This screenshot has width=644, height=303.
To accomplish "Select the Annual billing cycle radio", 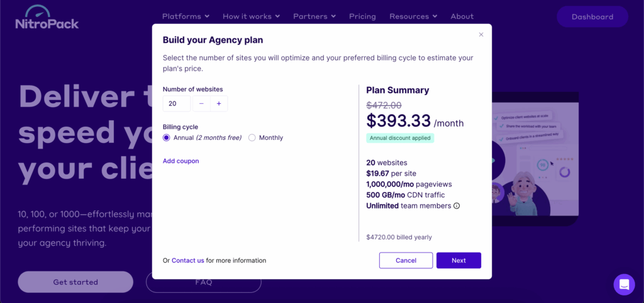I will click(167, 138).
